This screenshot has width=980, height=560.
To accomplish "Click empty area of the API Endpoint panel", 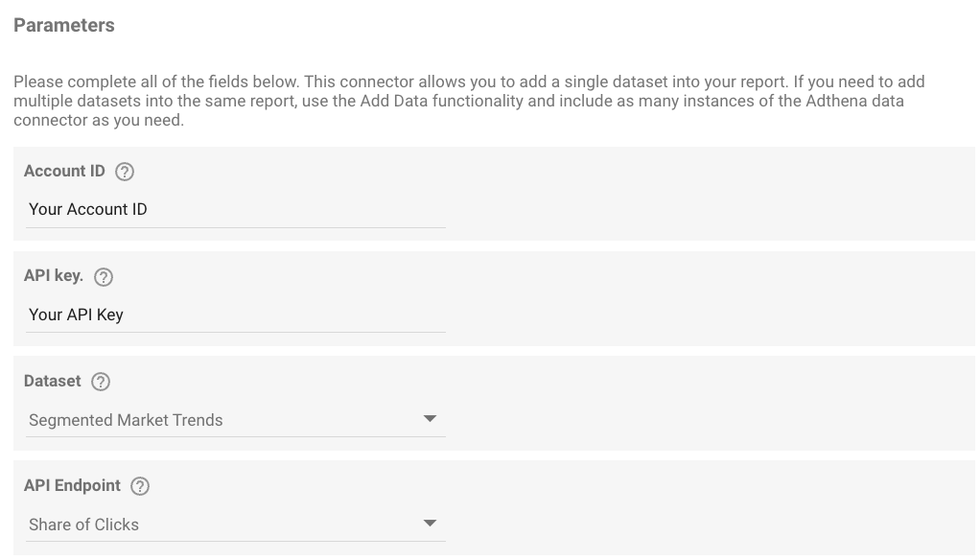I will [707, 507].
